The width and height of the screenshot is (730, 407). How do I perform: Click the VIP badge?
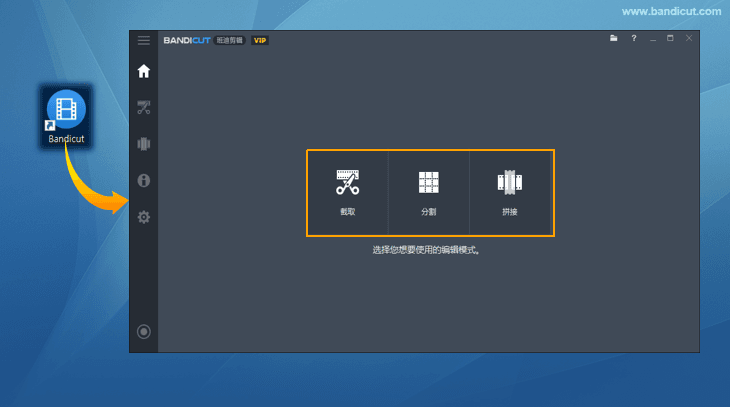tap(260, 41)
